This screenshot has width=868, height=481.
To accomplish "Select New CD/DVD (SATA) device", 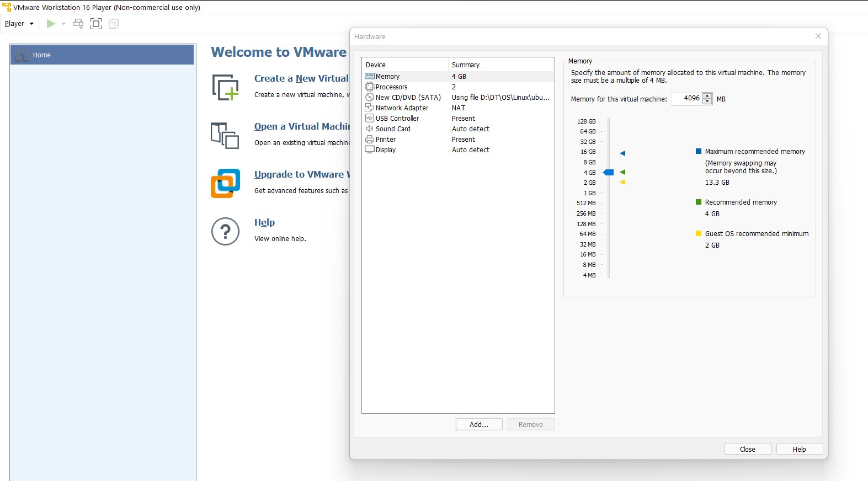I will (x=458, y=98).
